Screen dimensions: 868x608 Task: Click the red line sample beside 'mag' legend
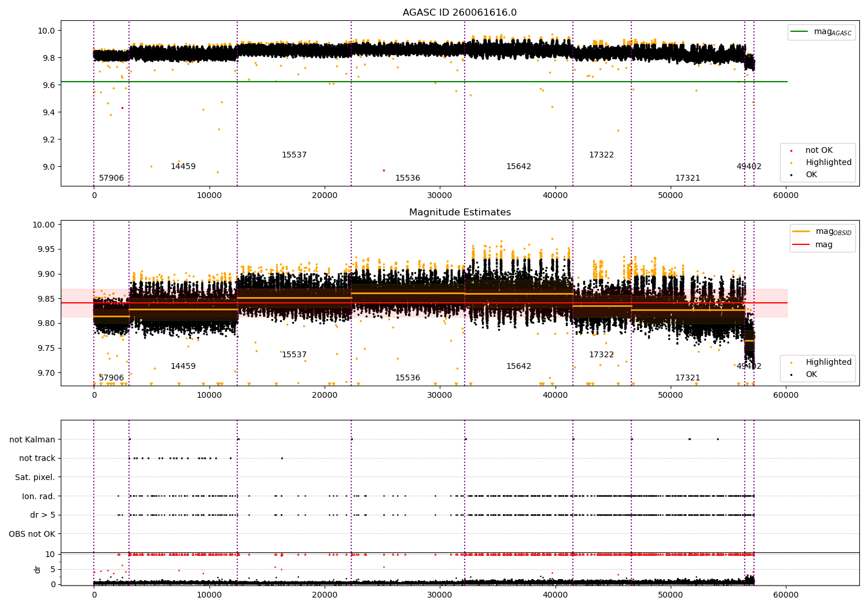pyautogui.click(x=801, y=244)
